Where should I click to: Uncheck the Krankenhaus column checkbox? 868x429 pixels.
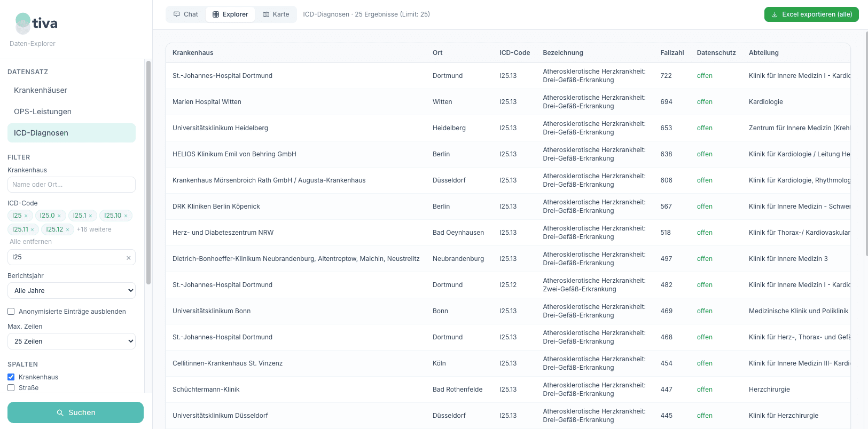(x=11, y=377)
